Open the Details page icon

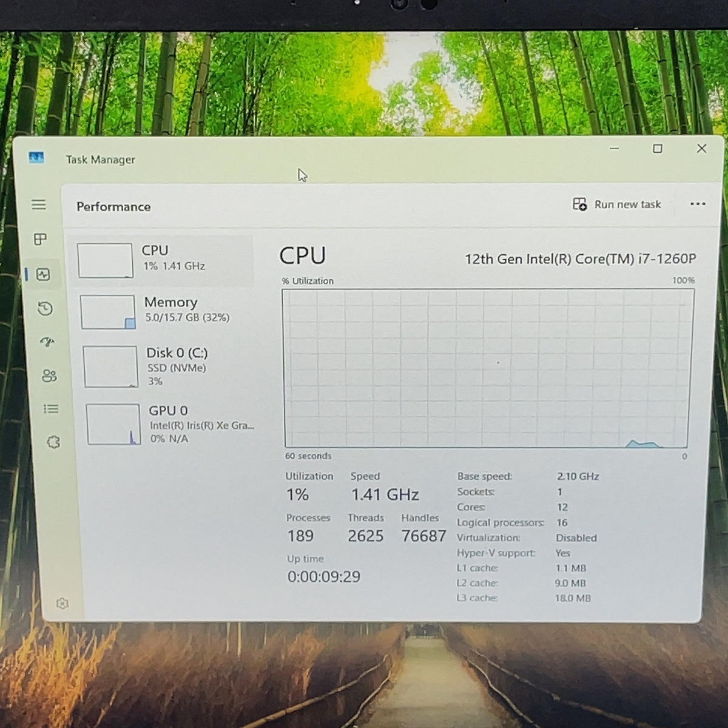coord(51,409)
